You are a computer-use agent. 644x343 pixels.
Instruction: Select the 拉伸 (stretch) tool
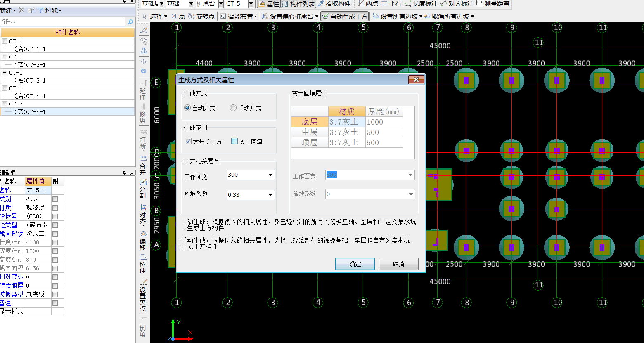coord(143,264)
